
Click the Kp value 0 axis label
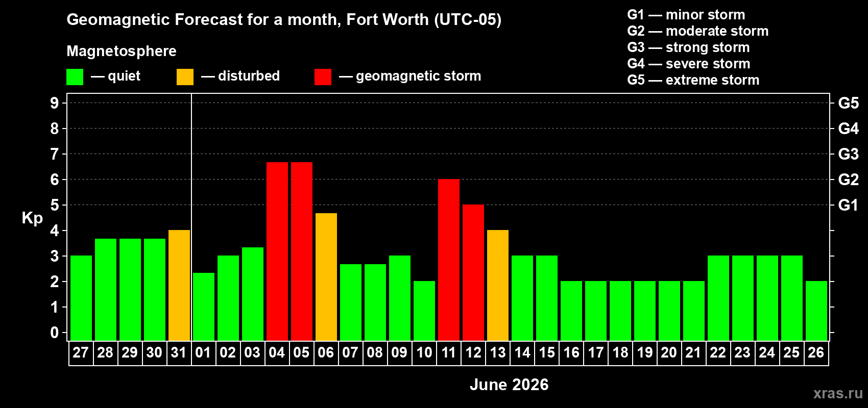pyautogui.click(x=55, y=333)
